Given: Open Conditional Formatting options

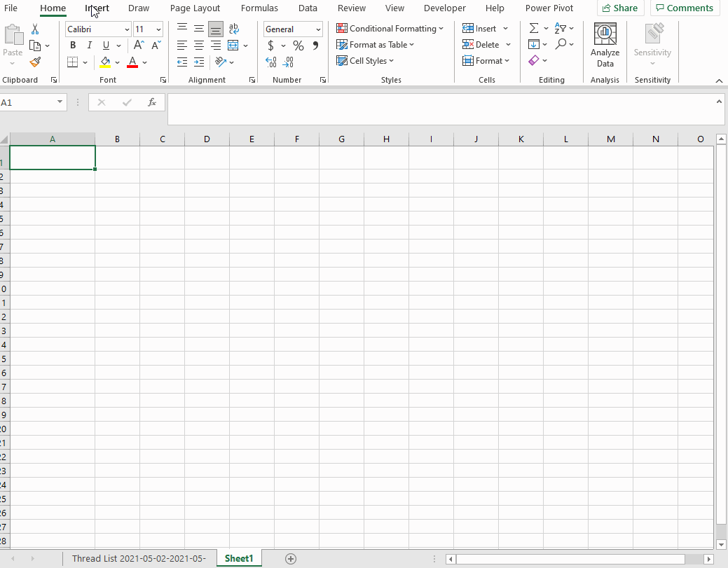Looking at the screenshot, I should [390, 28].
